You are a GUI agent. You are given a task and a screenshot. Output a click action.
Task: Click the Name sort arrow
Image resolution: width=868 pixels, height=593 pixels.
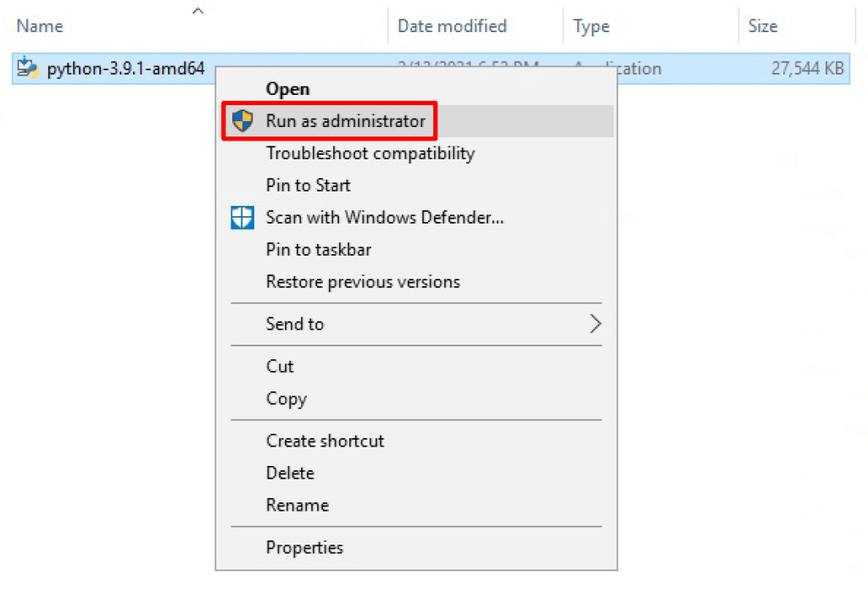point(198,11)
